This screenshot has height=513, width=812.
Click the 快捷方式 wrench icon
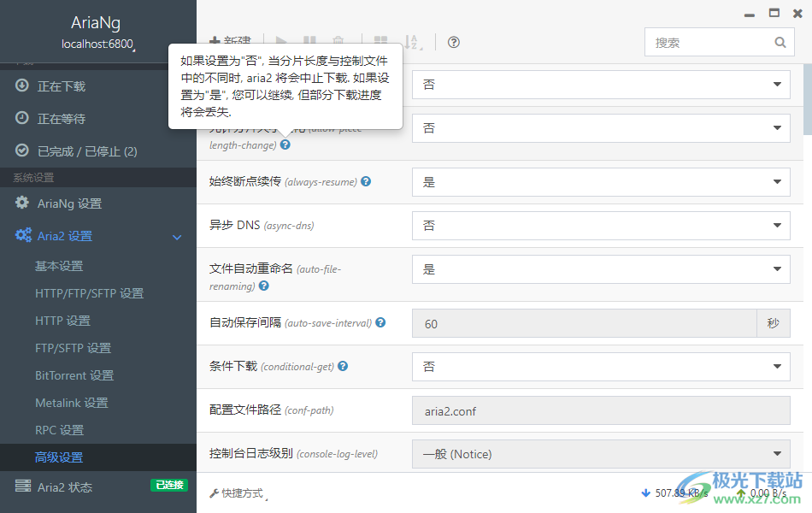pos(214,493)
